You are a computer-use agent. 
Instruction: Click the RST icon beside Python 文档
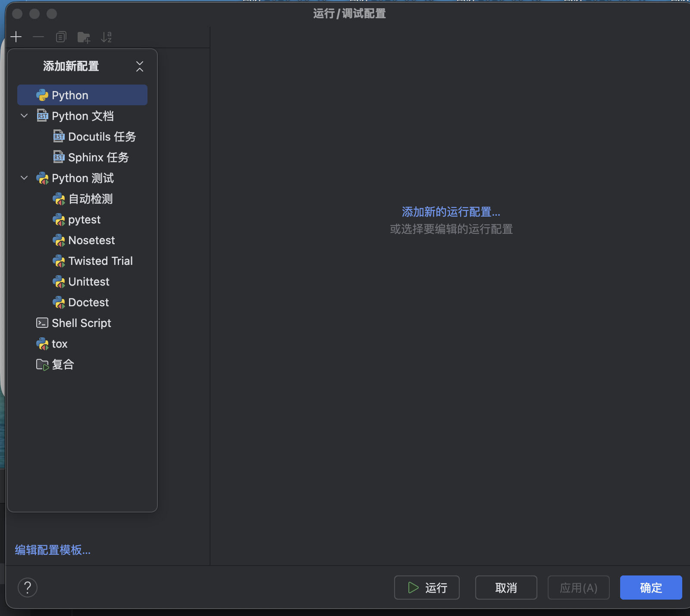tap(42, 116)
